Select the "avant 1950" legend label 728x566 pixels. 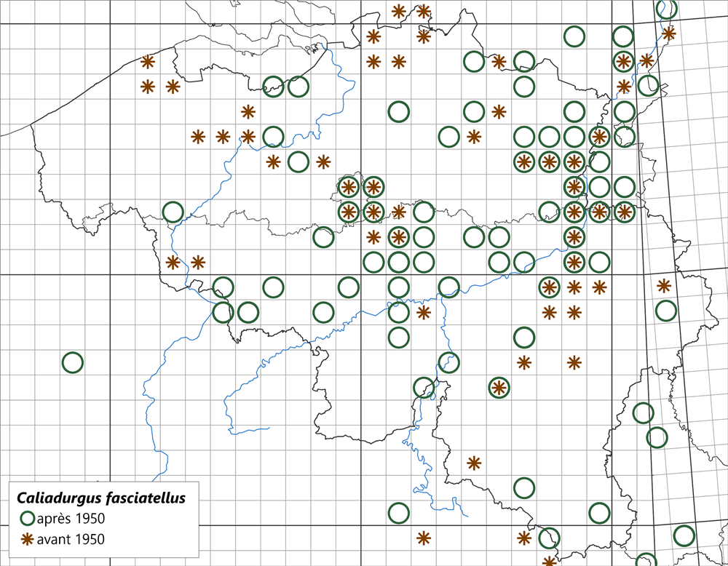71,539
